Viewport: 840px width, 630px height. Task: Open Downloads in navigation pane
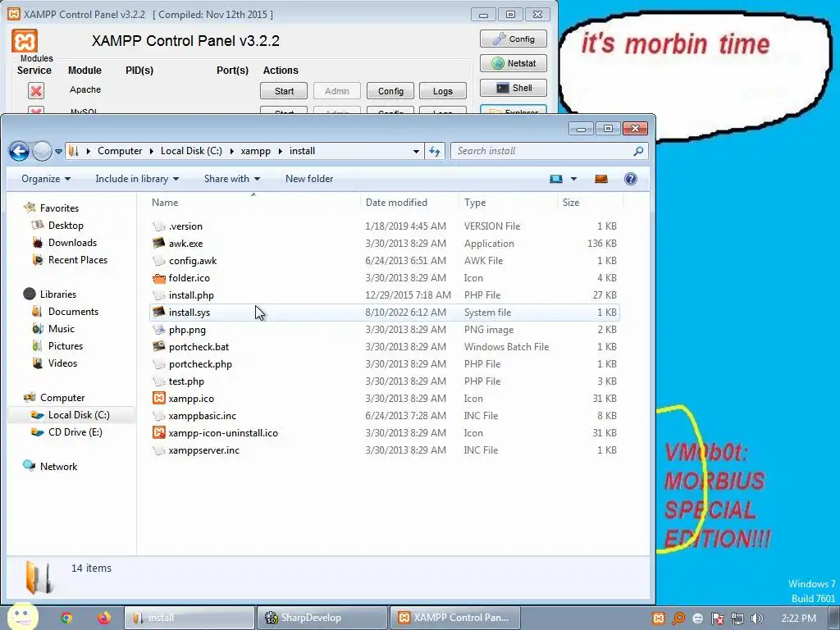[x=72, y=243]
